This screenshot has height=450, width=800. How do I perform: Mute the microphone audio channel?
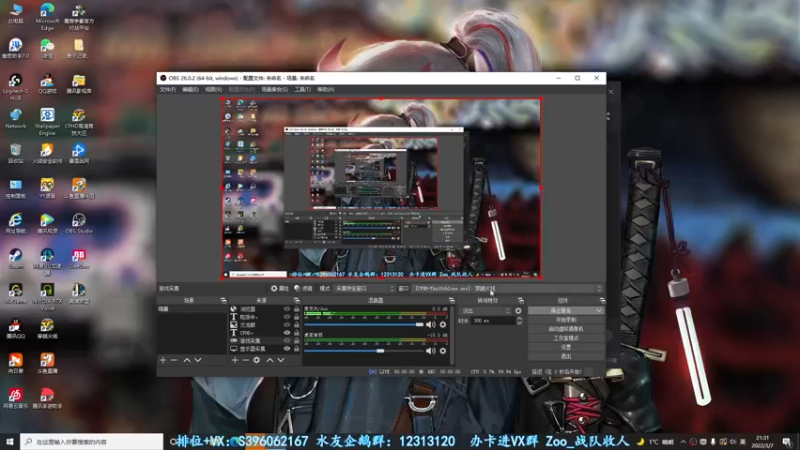coord(431,324)
